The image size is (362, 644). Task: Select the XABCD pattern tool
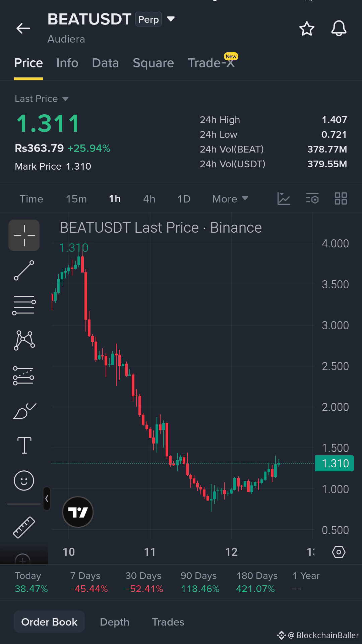(24, 340)
